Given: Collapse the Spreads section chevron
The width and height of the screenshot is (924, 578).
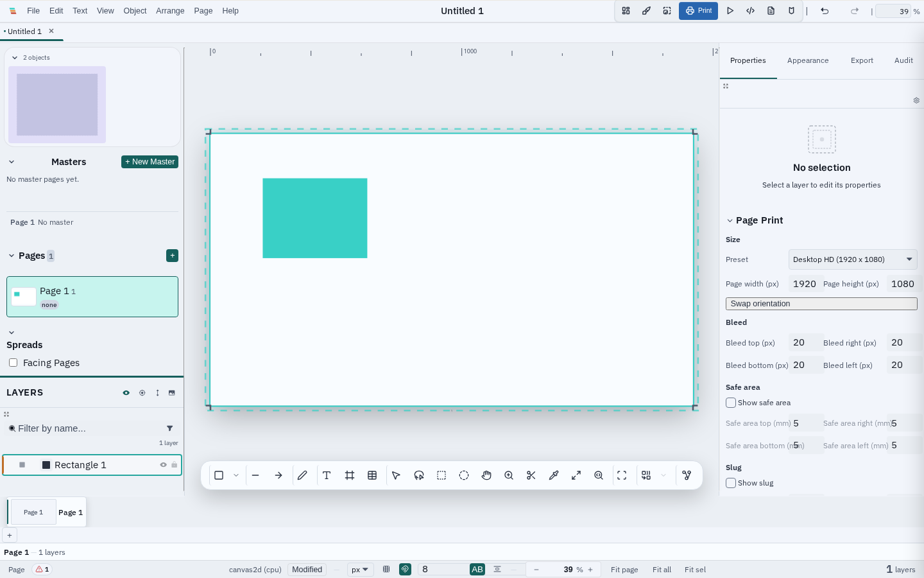Looking at the screenshot, I should point(12,333).
